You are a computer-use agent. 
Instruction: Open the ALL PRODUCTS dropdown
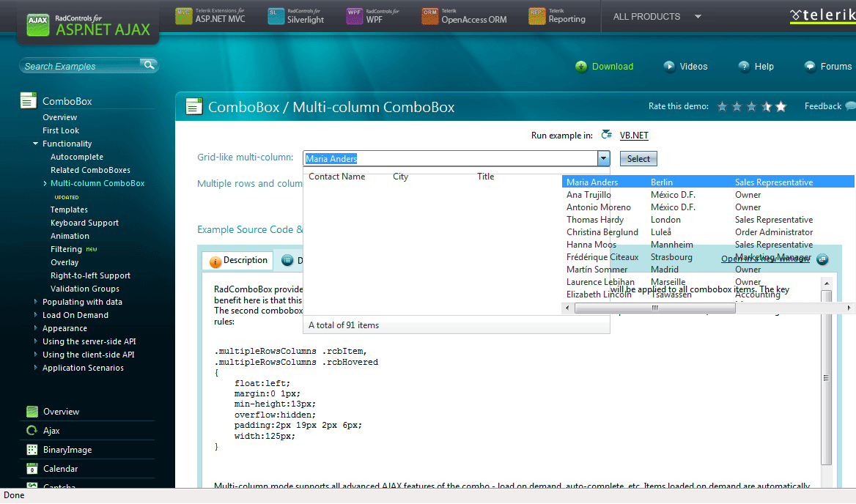point(657,17)
